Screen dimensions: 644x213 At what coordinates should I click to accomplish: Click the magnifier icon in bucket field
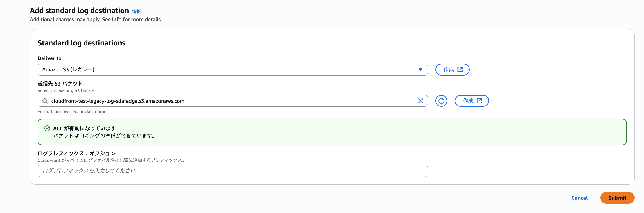(x=45, y=101)
